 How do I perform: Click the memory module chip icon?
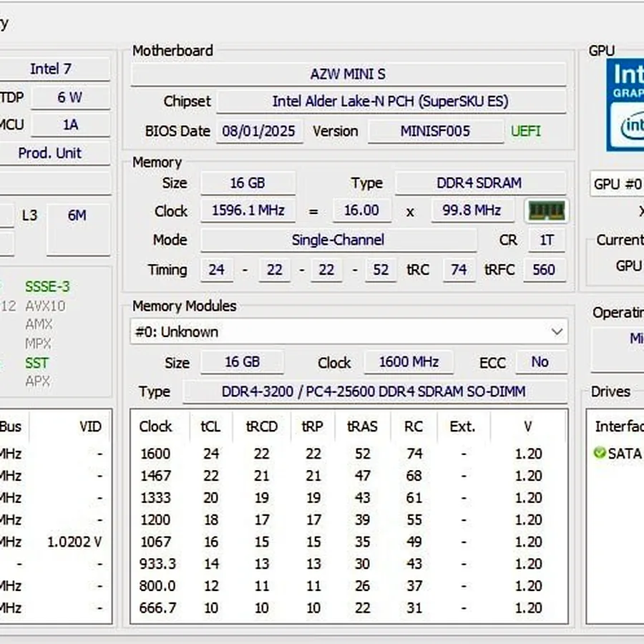click(x=546, y=211)
